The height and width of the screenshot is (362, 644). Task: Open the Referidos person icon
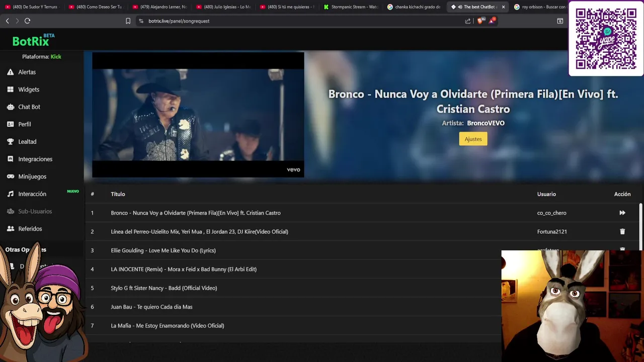click(x=10, y=229)
